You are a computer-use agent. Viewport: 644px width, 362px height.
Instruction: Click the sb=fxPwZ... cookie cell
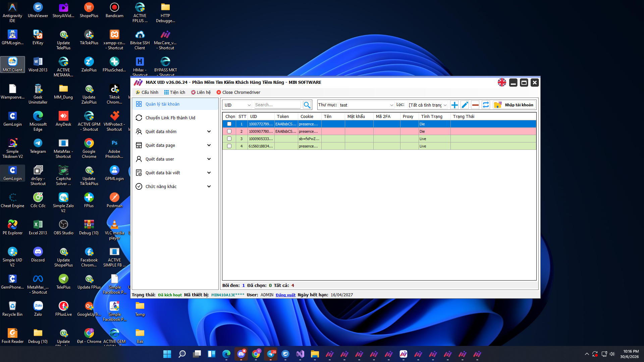coord(310,139)
